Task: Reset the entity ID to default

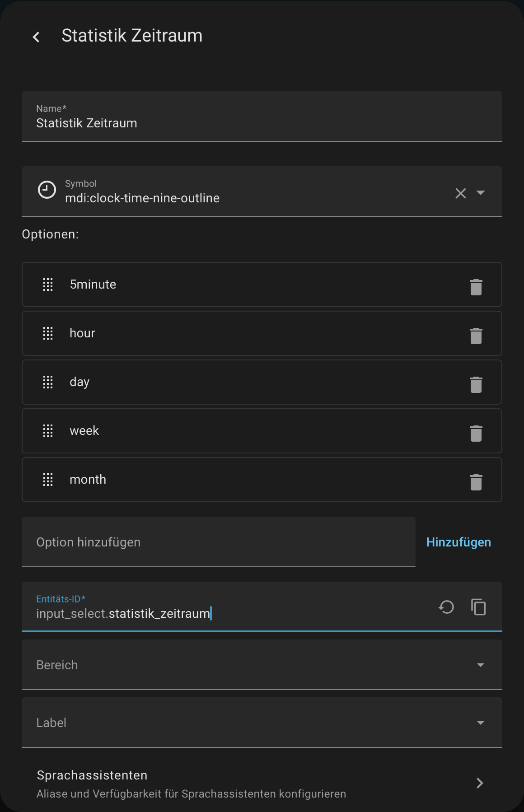Action: pos(446,607)
